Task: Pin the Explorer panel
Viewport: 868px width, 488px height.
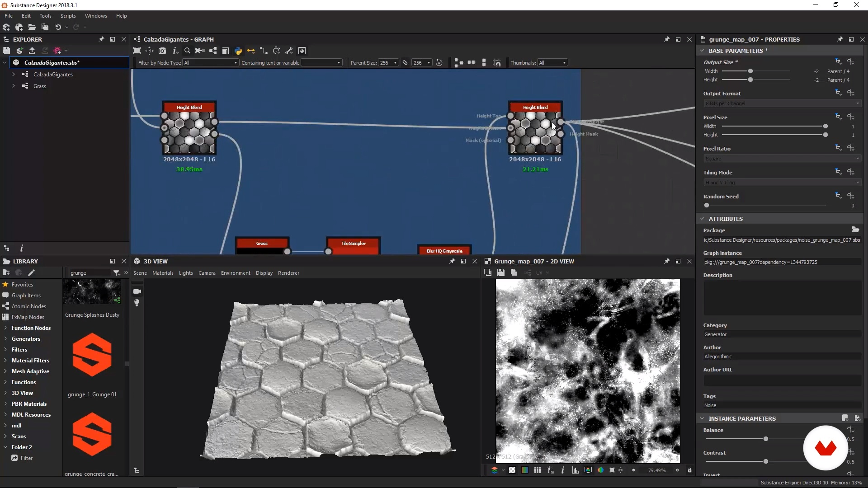Action: coord(101,39)
